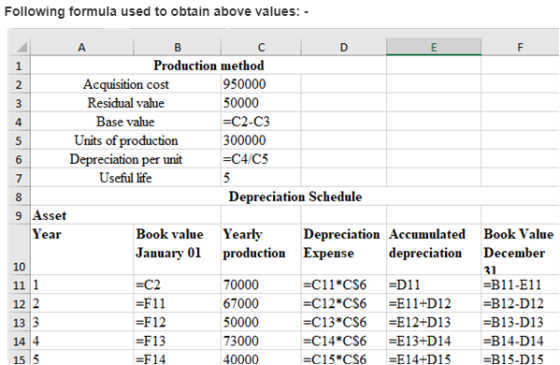Screen dimensions: 560x365
Task: Click the =E13+D14 formula cell
Action: [x=434, y=341]
